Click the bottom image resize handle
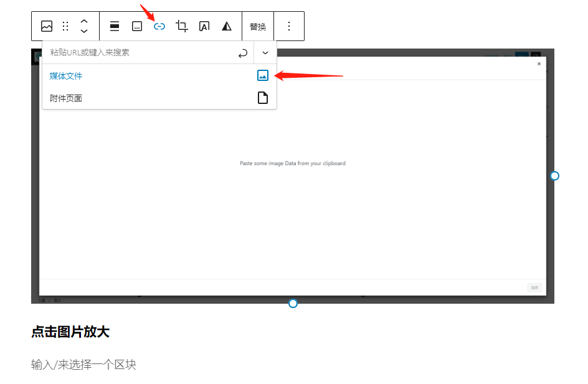Screen dimensions: 588x384 tap(293, 303)
